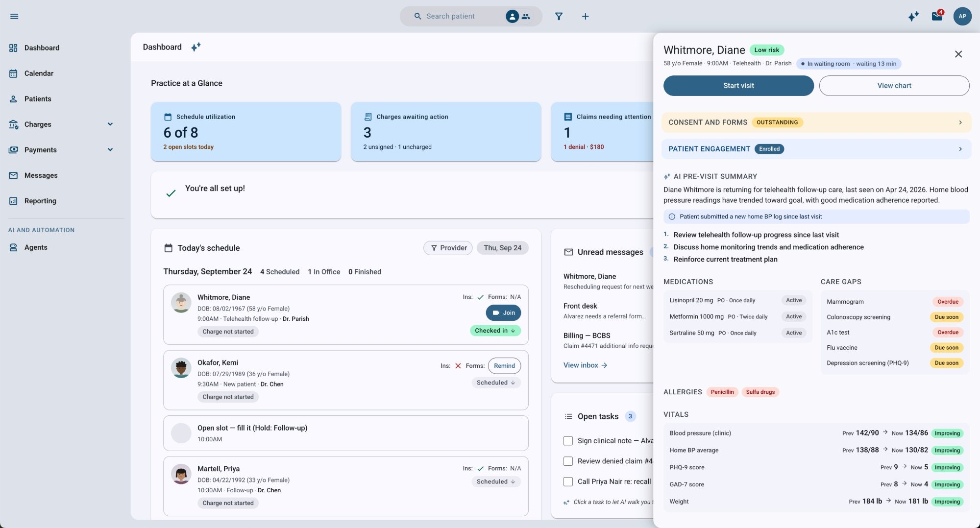980x528 pixels.
Task: Open Messages from sidebar
Action: tap(41, 175)
